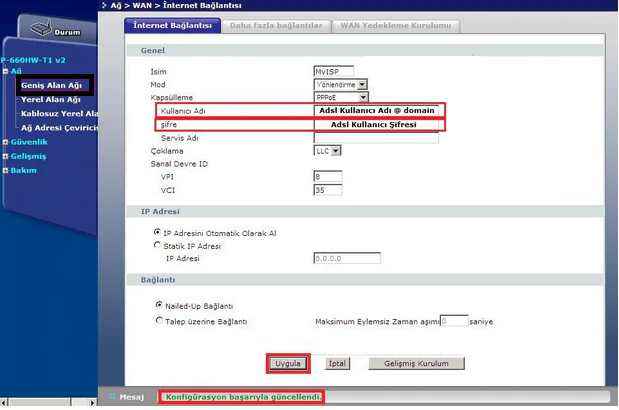619x410 pixels.
Task: Collapse the Ağ tree section
Action: pos(6,71)
